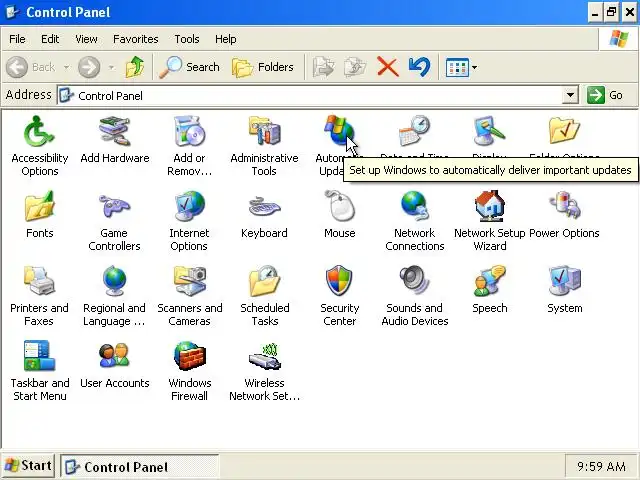This screenshot has width=640, height=480.
Task: Open User Accounts applet
Action: click(115, 356)
